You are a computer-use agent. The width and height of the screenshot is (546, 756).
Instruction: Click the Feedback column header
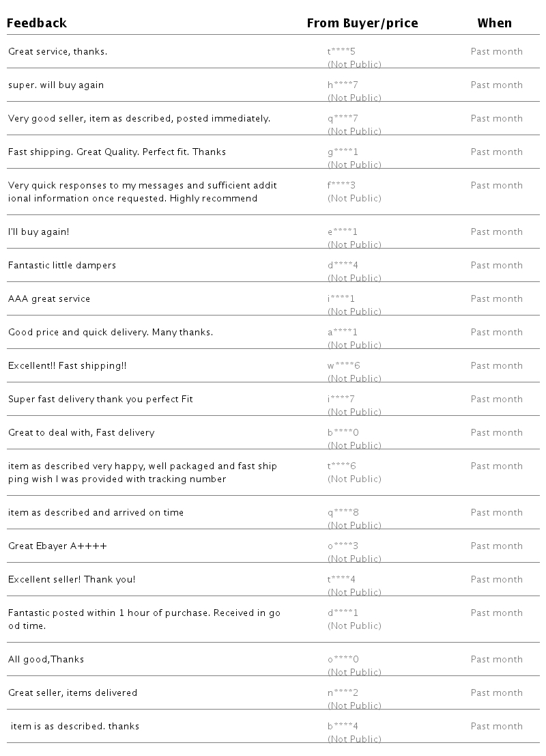click(x=38, y=23)
